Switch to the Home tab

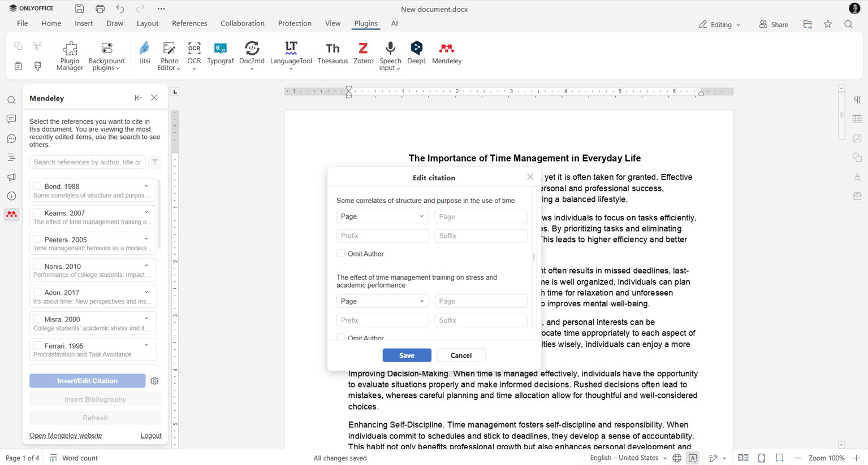pos(51,23)
